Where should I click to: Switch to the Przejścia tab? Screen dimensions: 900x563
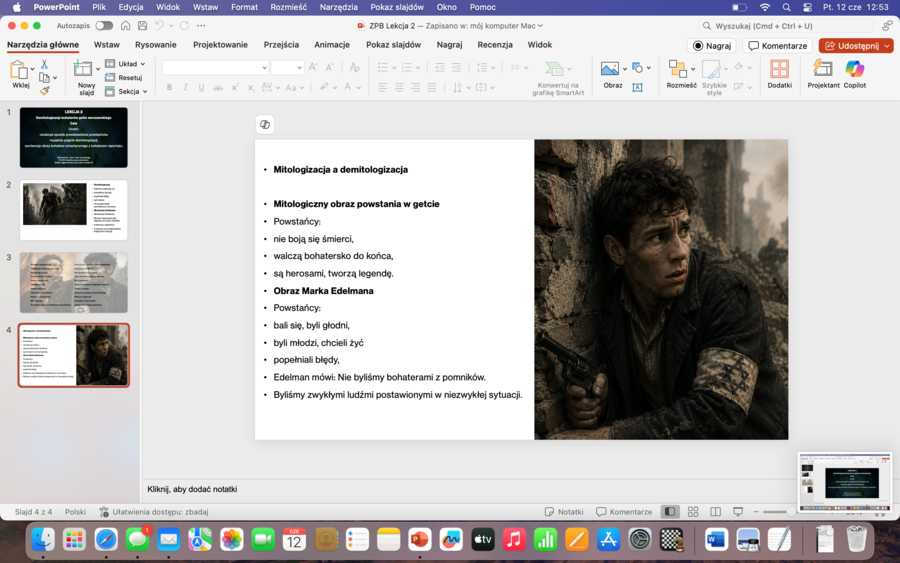(x=281, y=45)
